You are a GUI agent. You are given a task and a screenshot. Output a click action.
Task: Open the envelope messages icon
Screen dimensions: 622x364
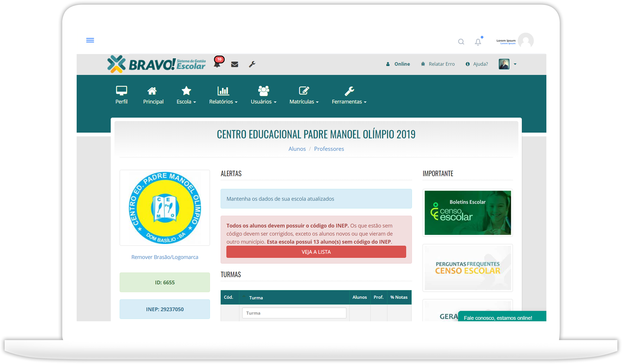[x=234, y=64]
